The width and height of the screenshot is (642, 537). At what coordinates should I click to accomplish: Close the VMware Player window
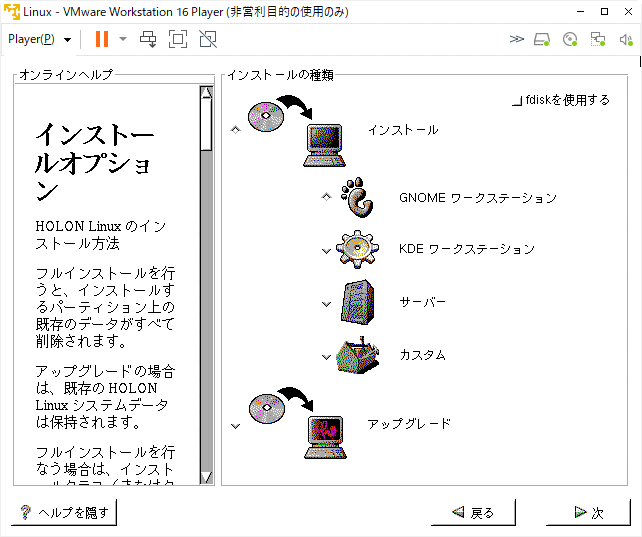click(x=628, y=12)
